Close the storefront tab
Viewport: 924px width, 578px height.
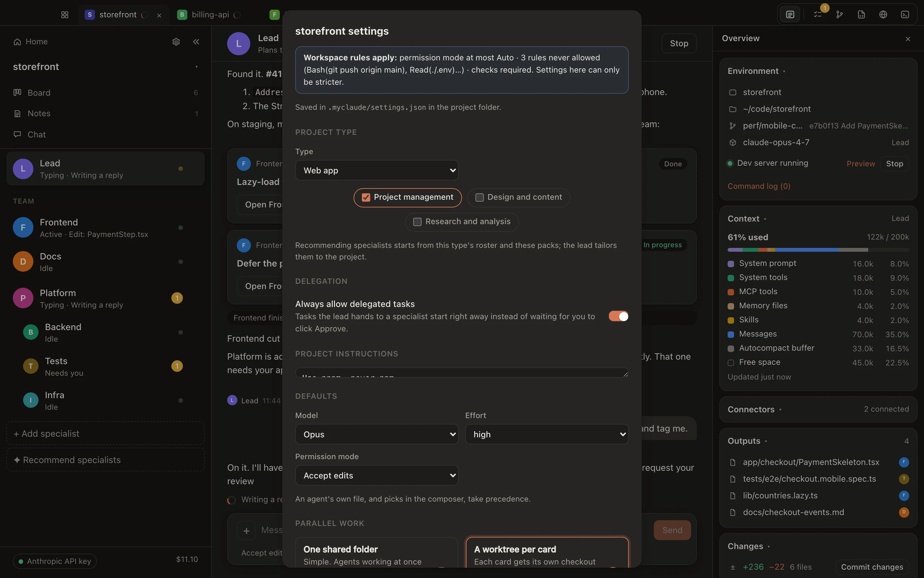click(x=159, y=15)
